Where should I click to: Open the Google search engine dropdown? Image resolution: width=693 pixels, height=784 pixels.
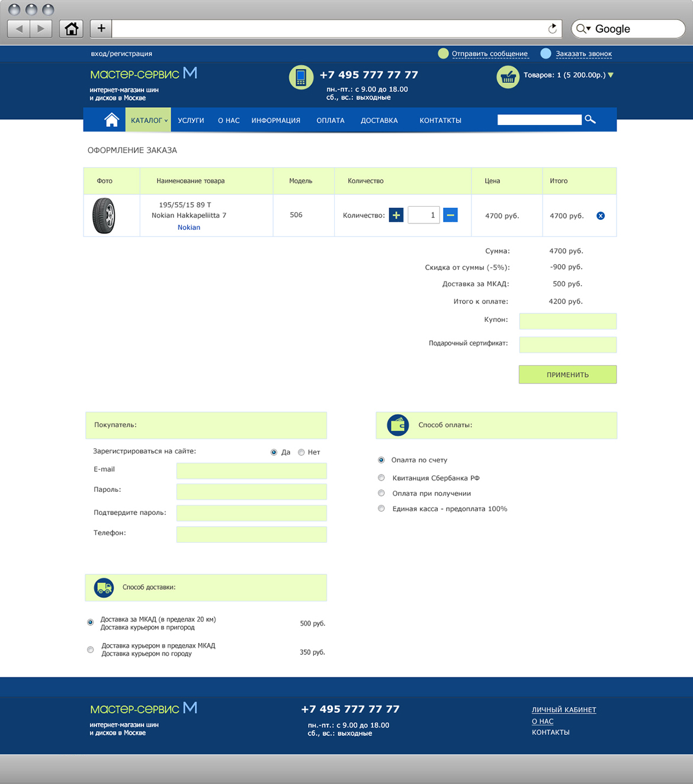(x=584, y=28)
